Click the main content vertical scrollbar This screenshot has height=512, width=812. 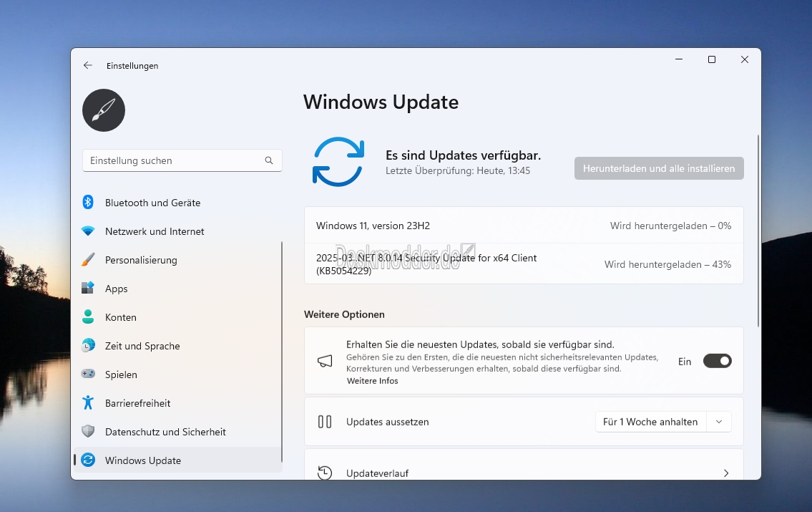(x=758, y=231)
